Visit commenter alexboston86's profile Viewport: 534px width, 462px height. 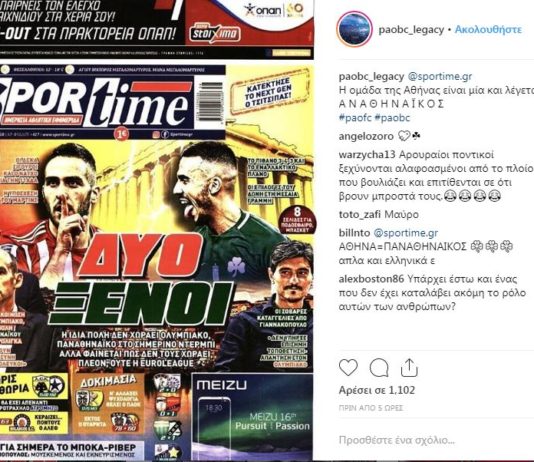(x=371, y=279)
